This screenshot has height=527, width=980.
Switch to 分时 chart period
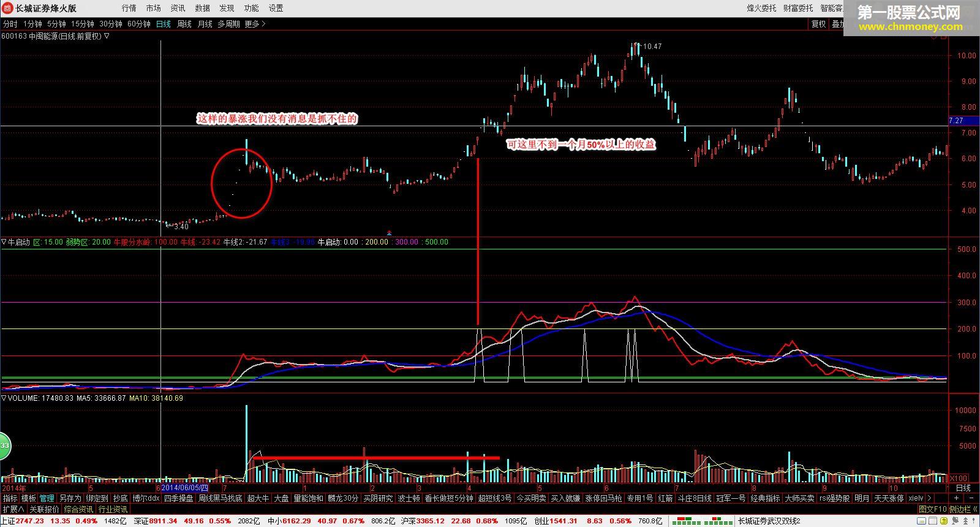point(10,24)
